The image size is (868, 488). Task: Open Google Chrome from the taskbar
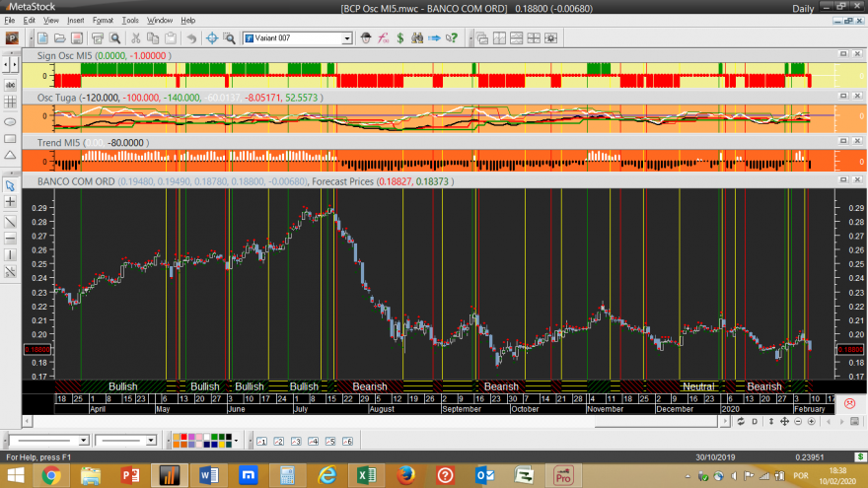(51, 476)
